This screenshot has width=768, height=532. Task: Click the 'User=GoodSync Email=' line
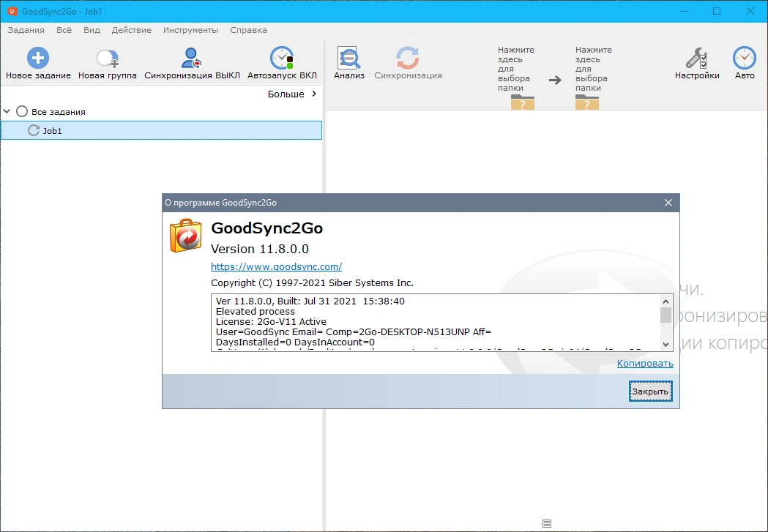click(x=353, y=331)
